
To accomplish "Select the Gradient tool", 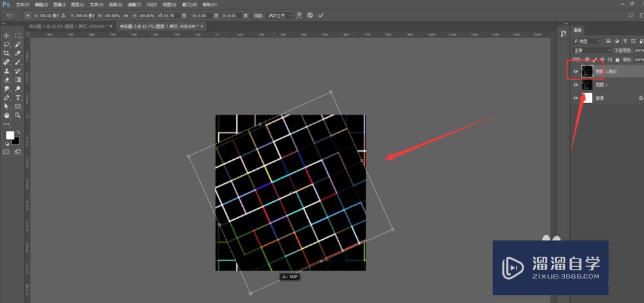I will tap(18, 80).
